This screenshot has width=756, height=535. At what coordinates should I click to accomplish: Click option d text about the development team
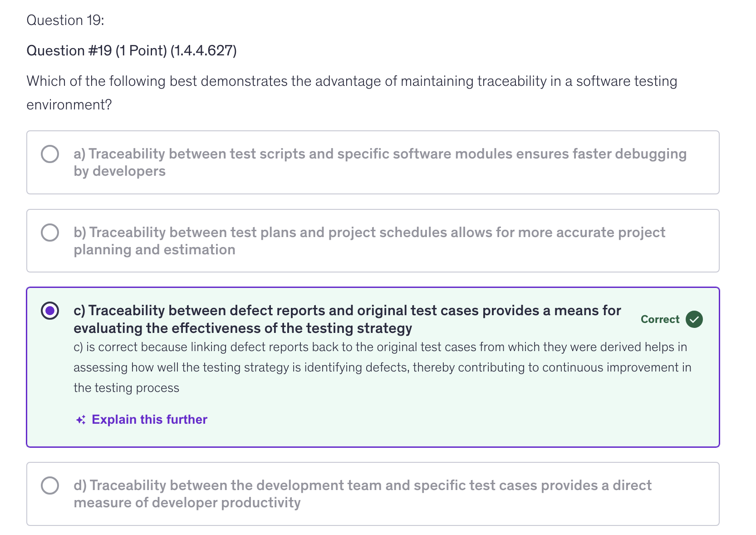pyautogui.click(x=362, y=494)
